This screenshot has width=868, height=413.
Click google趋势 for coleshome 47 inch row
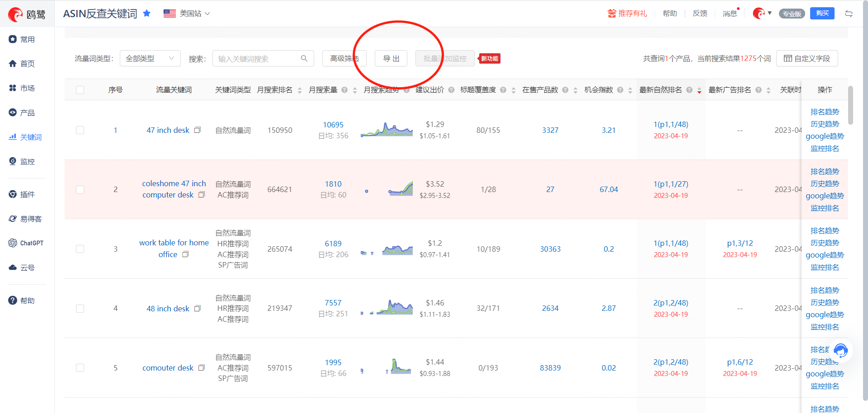(x=825, y=196)
